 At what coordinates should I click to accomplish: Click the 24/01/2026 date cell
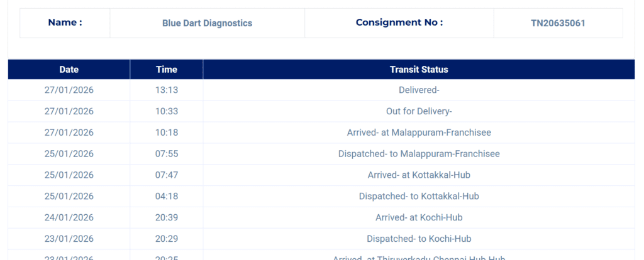(69, 218)
